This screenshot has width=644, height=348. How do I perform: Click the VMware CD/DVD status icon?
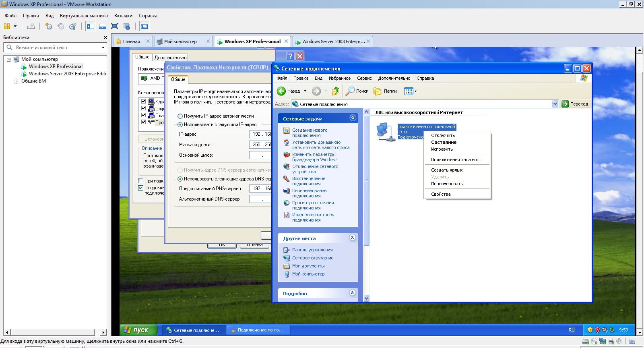(x=594, y=342)
